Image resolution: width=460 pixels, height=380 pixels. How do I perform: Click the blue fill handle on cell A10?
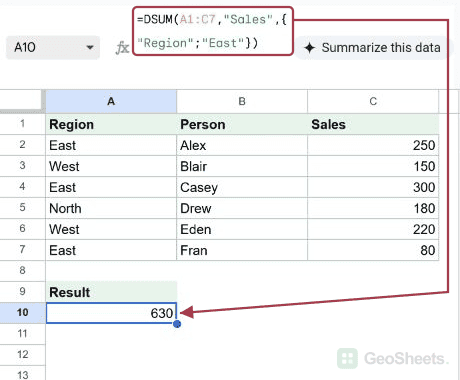[177, 324]
